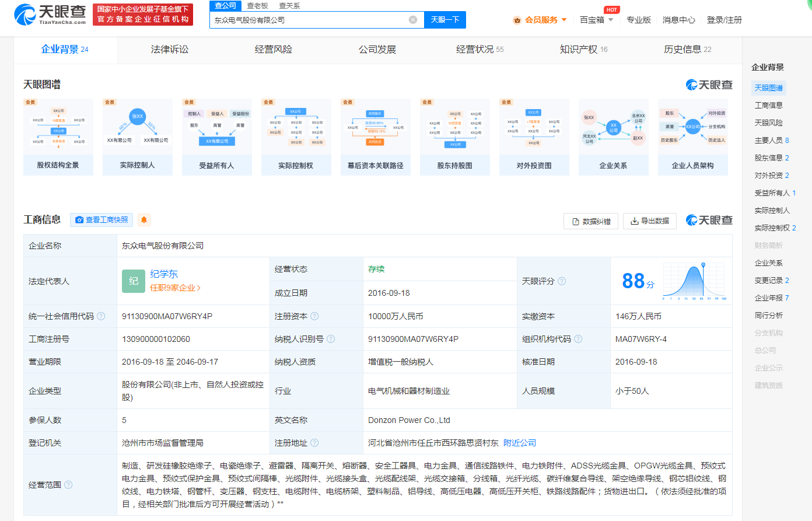812x521 pixels.
Task: Open the 受益所有人 diagram card
Action: 217,137
